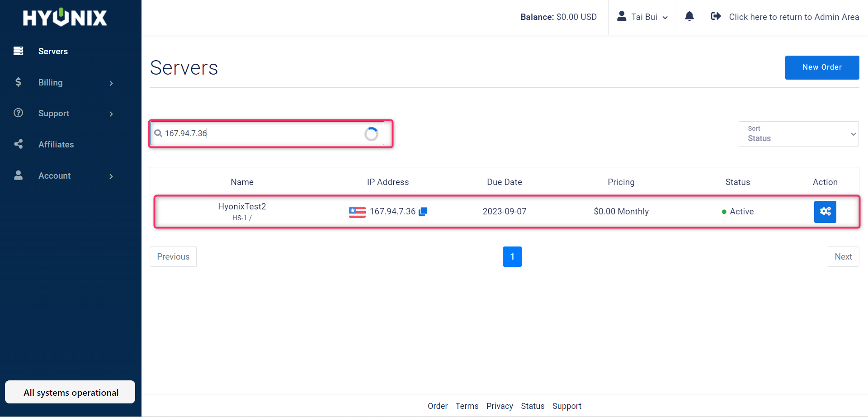
Task: Expand the Support submenu chevron
Action: pyautogui.click(x=111, y=114)
